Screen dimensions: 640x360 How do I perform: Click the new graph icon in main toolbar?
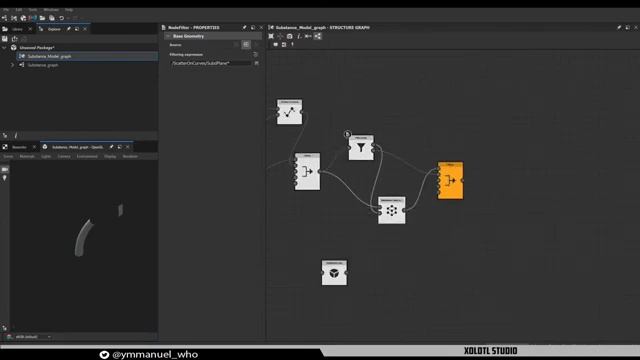[x=4, y=18]
